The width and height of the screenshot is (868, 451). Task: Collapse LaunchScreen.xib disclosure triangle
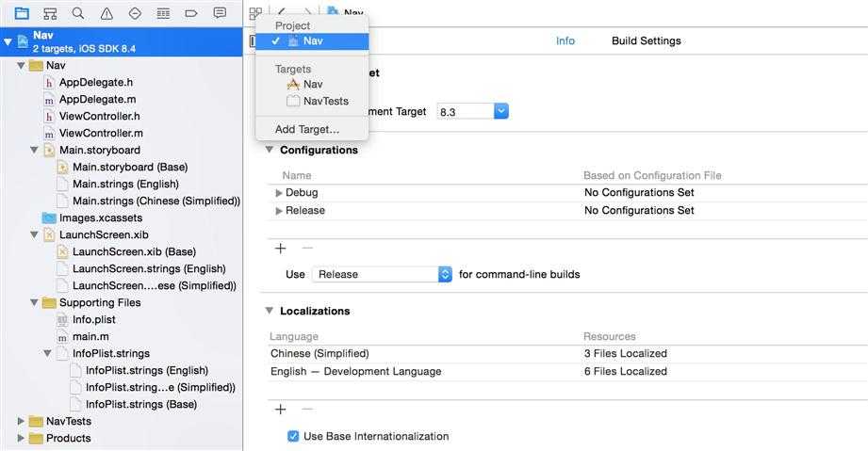[x=34, y=234]
